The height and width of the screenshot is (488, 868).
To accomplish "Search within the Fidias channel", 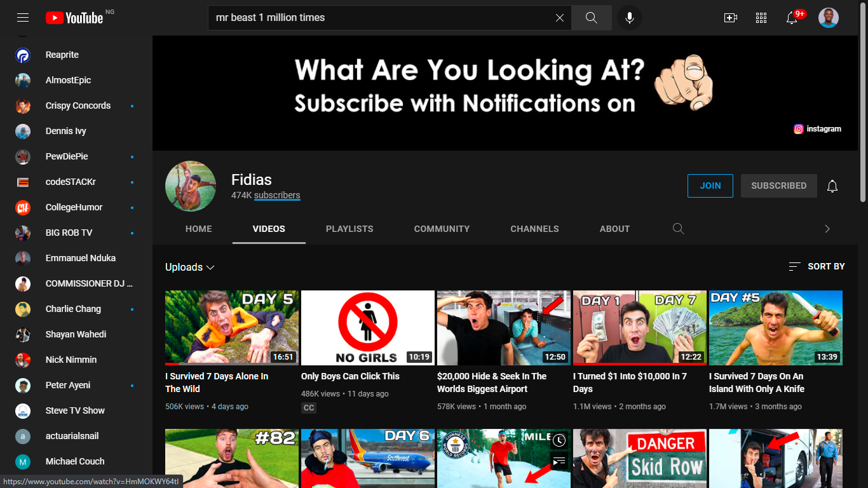I will tap(679, 229).
